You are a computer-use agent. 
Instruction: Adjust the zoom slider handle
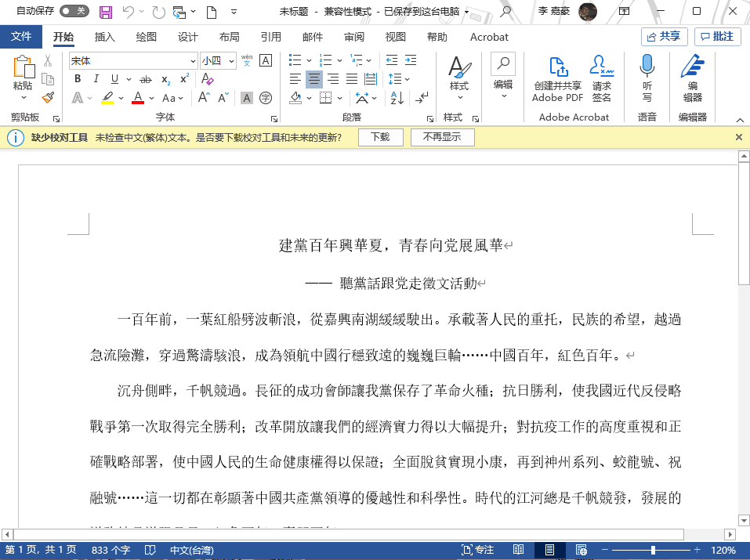click(x=653, y=550)
